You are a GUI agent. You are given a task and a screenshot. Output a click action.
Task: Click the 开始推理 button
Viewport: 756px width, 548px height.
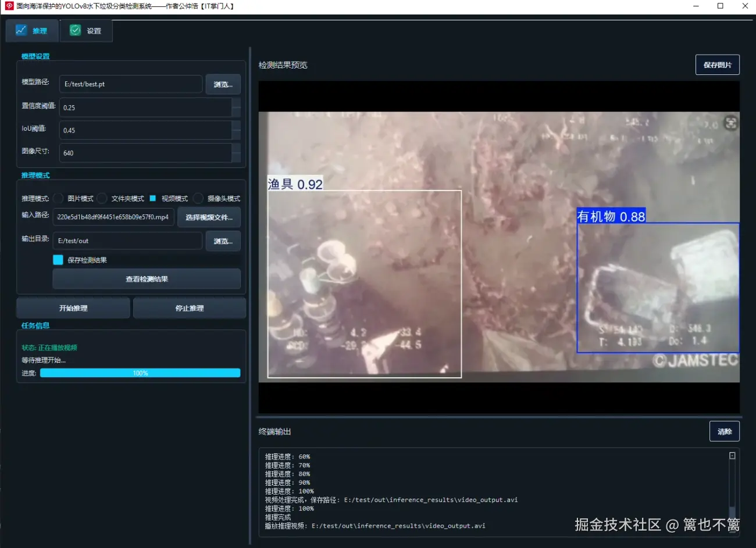pyautogui.click(x=73, y=308)
